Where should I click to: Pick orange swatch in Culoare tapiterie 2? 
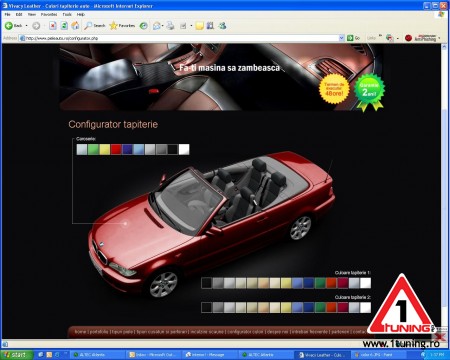pyautogui.click(x=331, y=307)
